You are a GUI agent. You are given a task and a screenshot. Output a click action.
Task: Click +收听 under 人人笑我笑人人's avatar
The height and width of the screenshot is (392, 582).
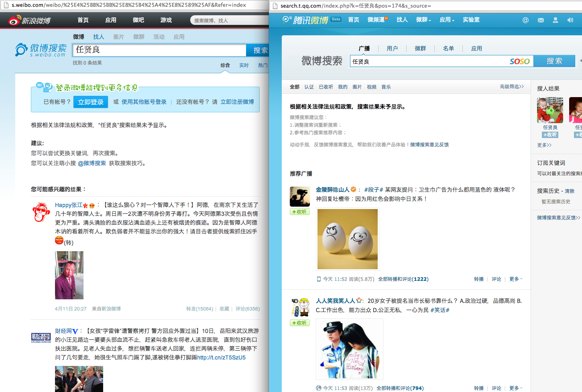pyautogui.click(x=300, y=323)
